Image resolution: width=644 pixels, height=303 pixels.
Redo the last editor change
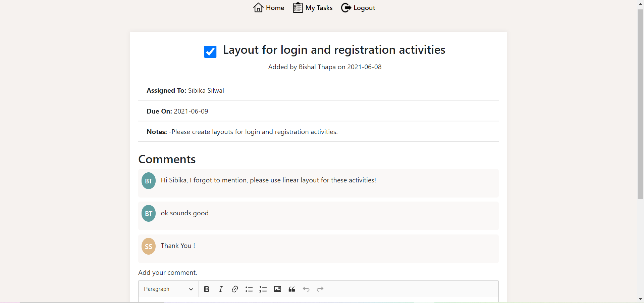point(320,289)
